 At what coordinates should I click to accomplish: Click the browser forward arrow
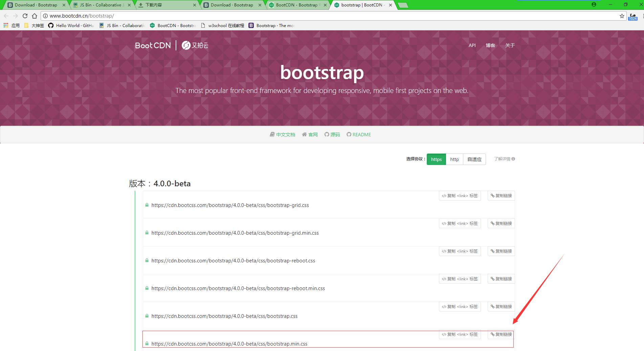[16, 16]
